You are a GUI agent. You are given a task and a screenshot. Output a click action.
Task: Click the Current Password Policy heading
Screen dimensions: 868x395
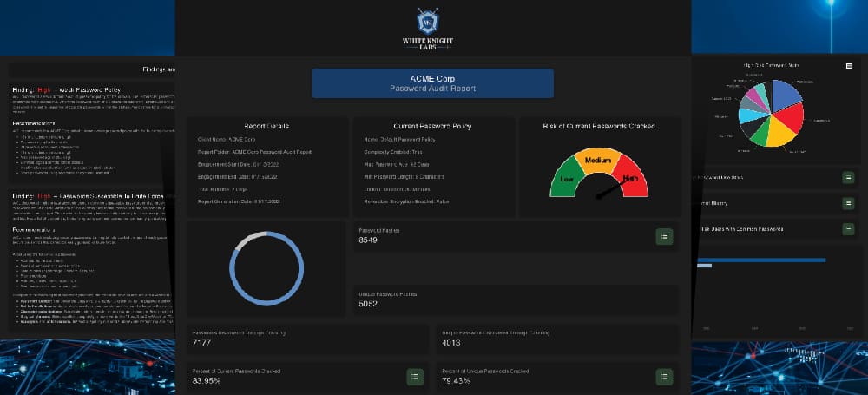coord(433,126)
